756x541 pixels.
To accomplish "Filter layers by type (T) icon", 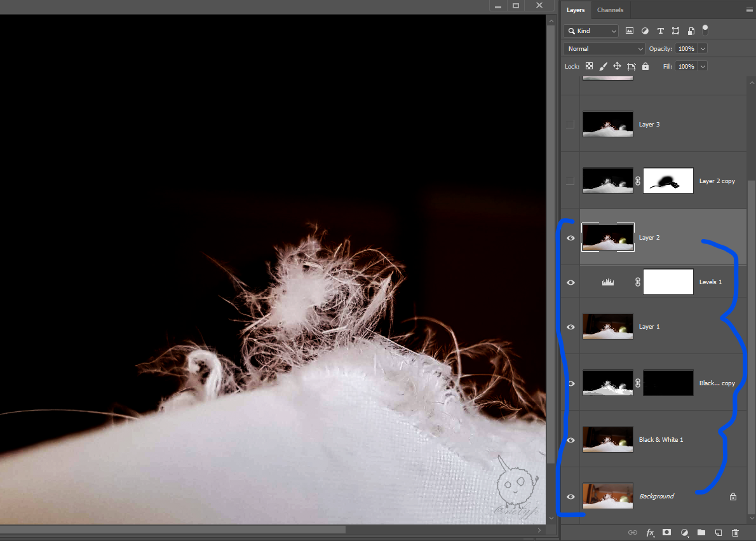I will coord(660,31).
